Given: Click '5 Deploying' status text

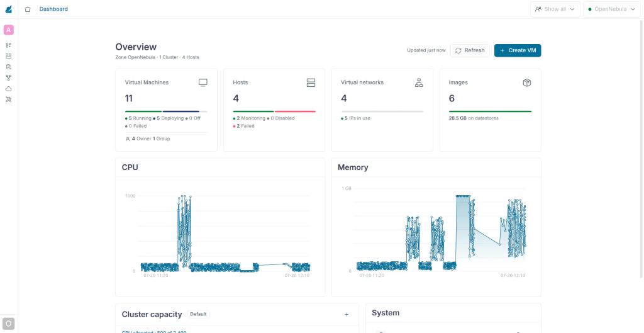Looking at the screenshot, I should pos(169,118).
